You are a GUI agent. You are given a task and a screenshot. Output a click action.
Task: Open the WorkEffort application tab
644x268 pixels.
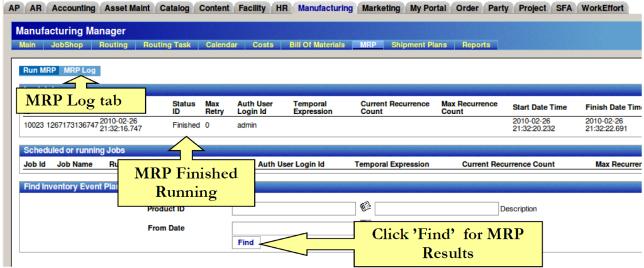coord(603,8)
